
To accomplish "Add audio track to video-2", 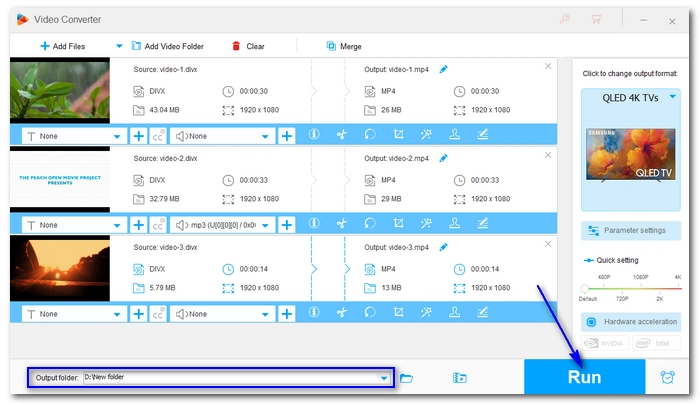I will pos(287,225).
